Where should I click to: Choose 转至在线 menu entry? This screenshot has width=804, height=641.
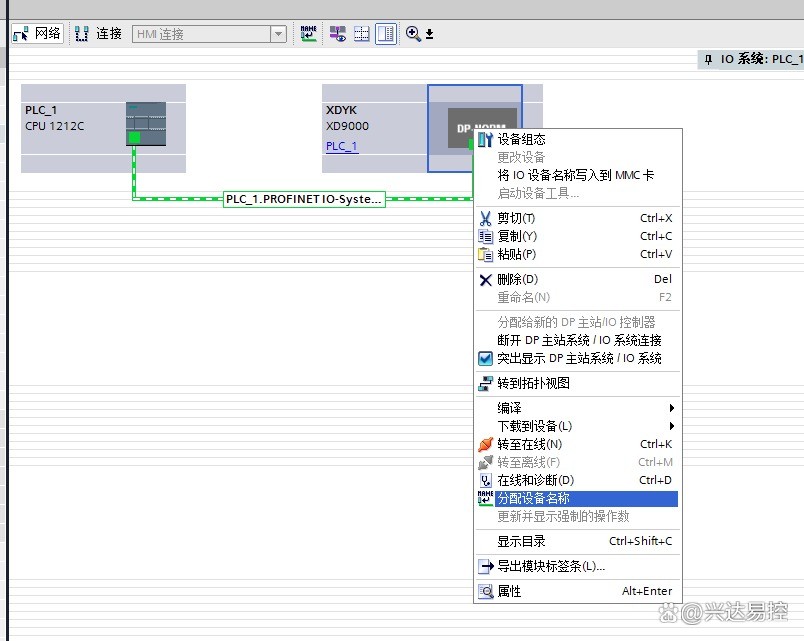click(578, 445)
